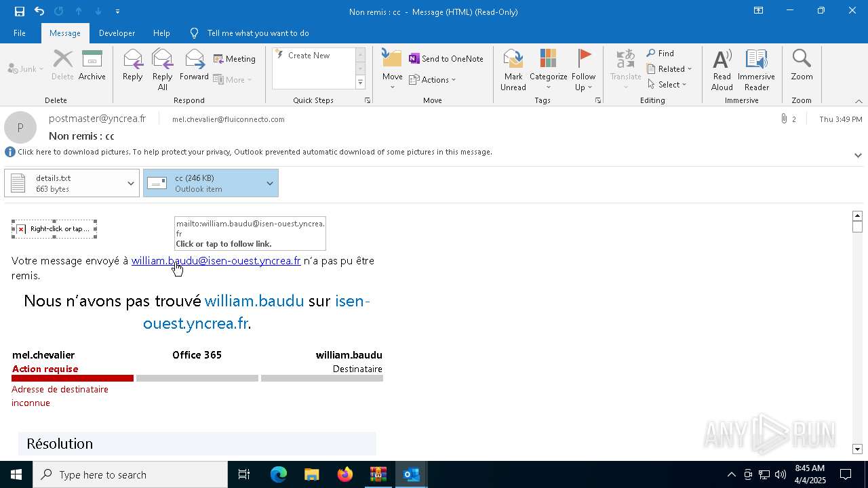Click the download pictures info bar
Viewport: 868px width, 488px height.
(x=254, y=152)
